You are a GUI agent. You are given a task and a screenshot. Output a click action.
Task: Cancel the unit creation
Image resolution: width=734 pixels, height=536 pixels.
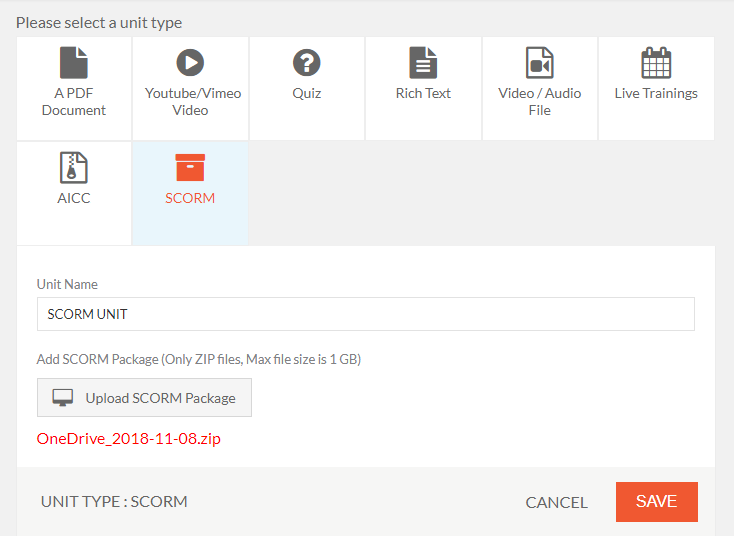click(556, 502)
